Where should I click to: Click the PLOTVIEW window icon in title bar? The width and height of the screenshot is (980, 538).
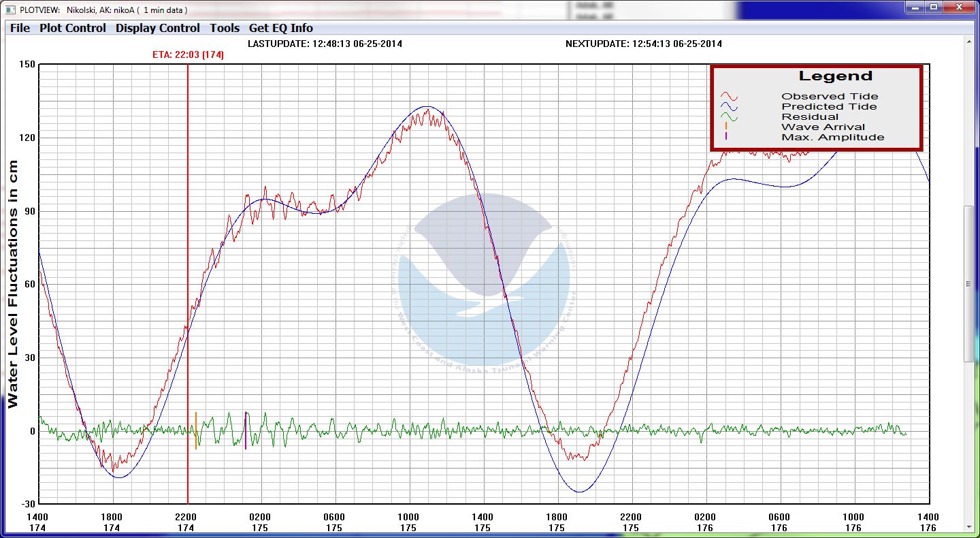click(x=10, y=10)
